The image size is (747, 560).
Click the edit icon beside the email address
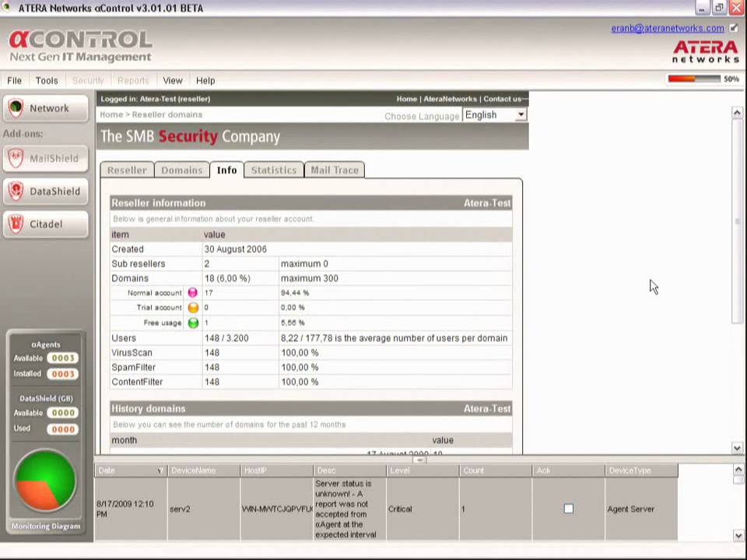coord(734,28)
